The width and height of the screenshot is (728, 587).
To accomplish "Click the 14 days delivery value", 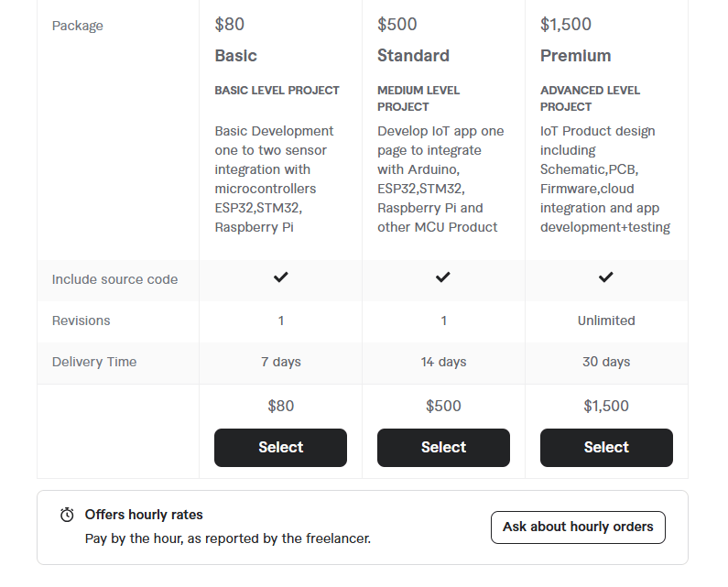I will click(x=443, y=362).
